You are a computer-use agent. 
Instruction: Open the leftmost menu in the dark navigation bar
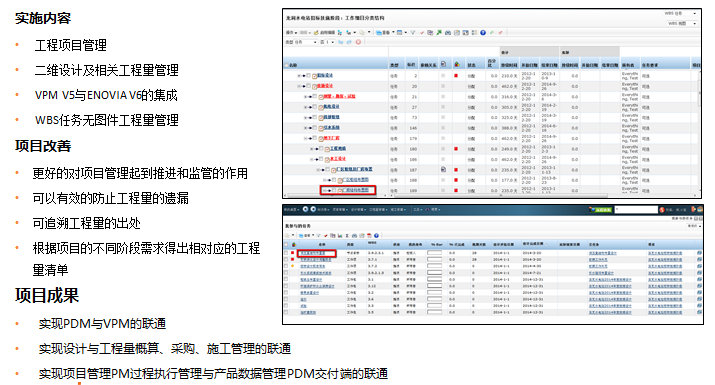[x=291, y=209]
